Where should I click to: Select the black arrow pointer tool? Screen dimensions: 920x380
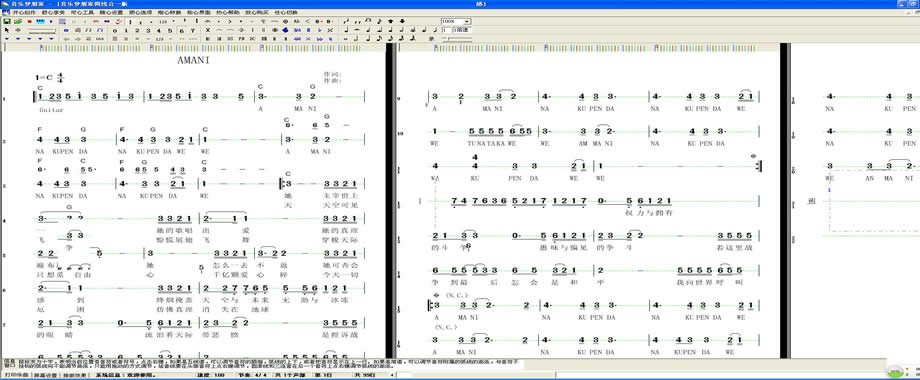tap(6, 30)
